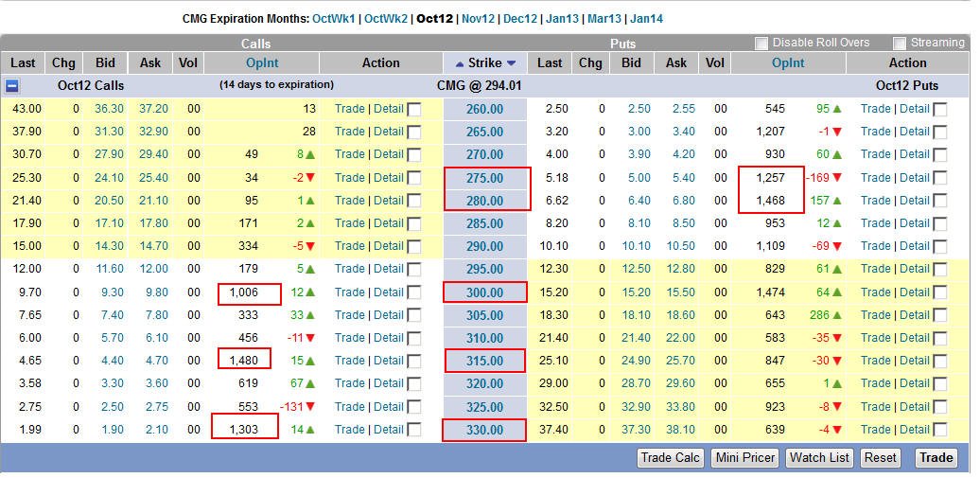Sort by Puts OpInt column header
The height and width of the screenshot is (478, 980).
788,63
